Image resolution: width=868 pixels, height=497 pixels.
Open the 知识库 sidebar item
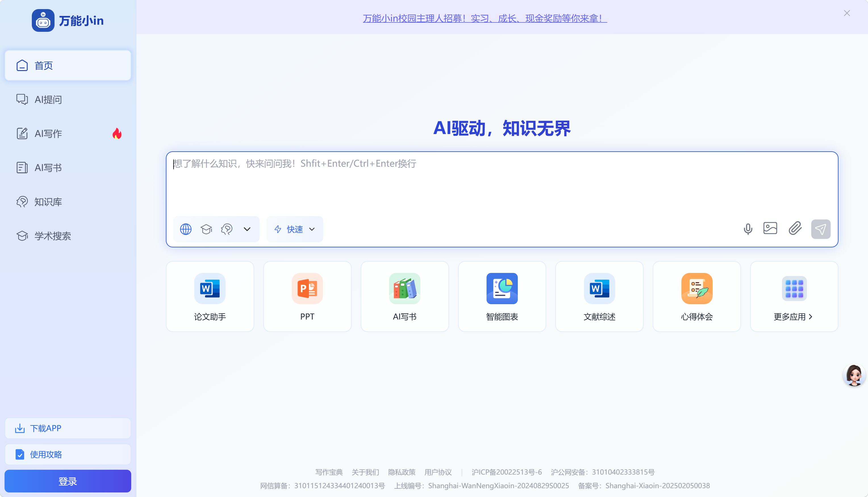[x=68, y=202]
